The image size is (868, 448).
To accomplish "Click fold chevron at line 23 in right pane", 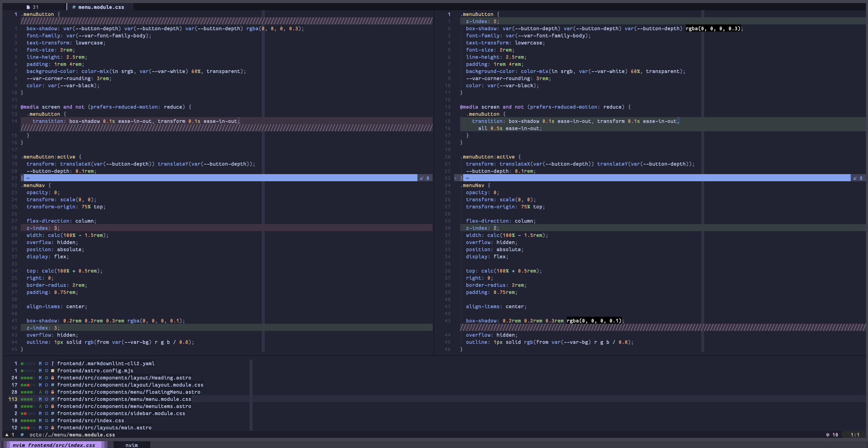I will 455,178.
